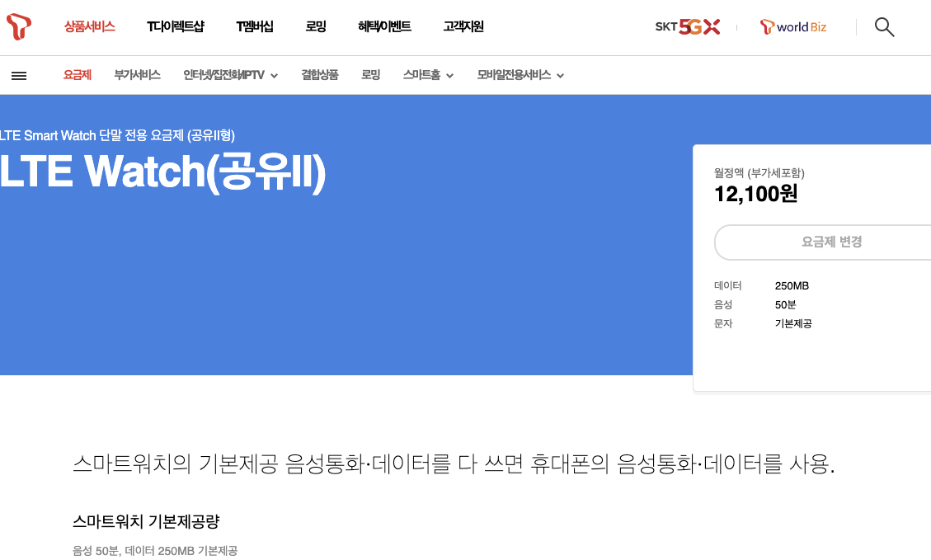
Task: Click the 스마트워치 기본제공량 heading
Action: 146,521
